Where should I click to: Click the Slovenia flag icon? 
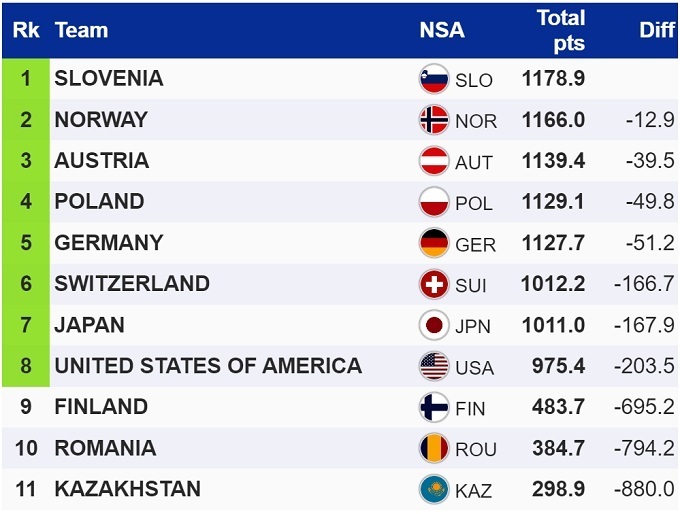(x=434, y=79)
